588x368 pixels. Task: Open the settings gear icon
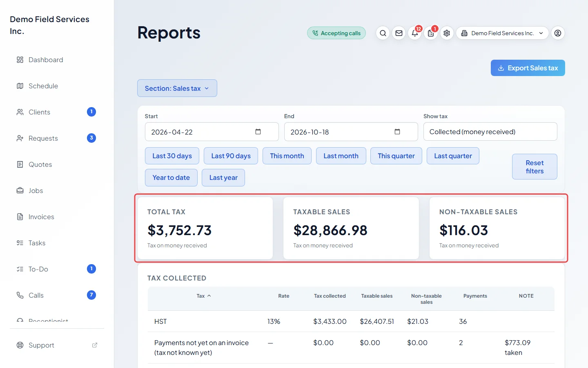(447, 33)
